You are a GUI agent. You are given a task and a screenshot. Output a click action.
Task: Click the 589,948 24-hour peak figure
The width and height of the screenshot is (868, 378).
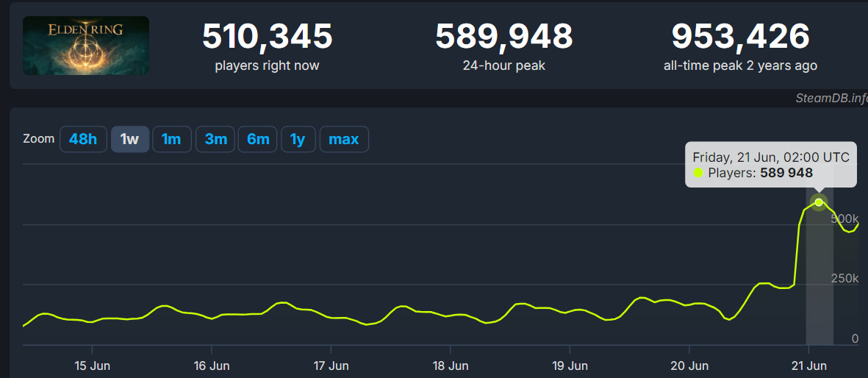click(503, 36)
